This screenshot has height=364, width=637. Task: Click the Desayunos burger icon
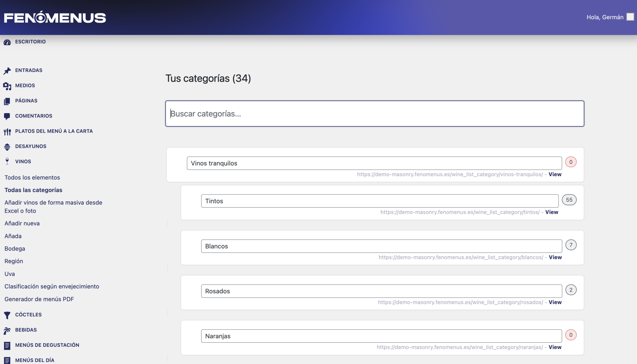[7, 147]
